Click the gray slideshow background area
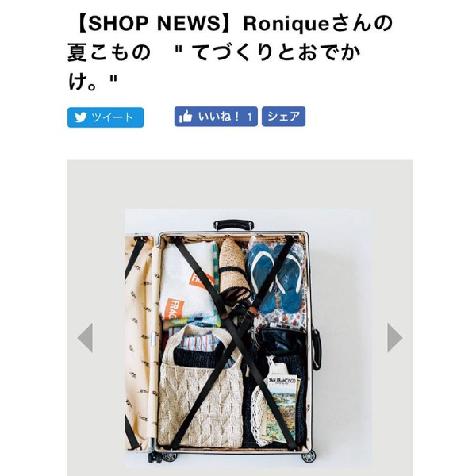Viewport: 476px width, 476px height. pyautogui.click(x=240, y=184)
